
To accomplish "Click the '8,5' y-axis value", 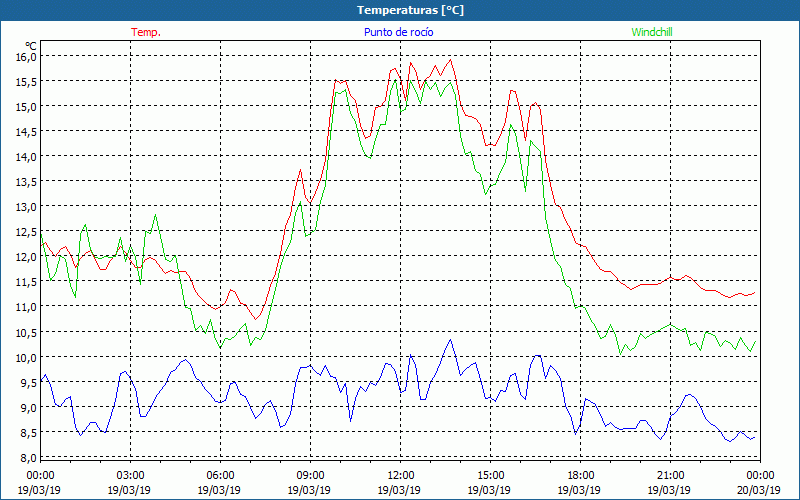I will (29, 433).
